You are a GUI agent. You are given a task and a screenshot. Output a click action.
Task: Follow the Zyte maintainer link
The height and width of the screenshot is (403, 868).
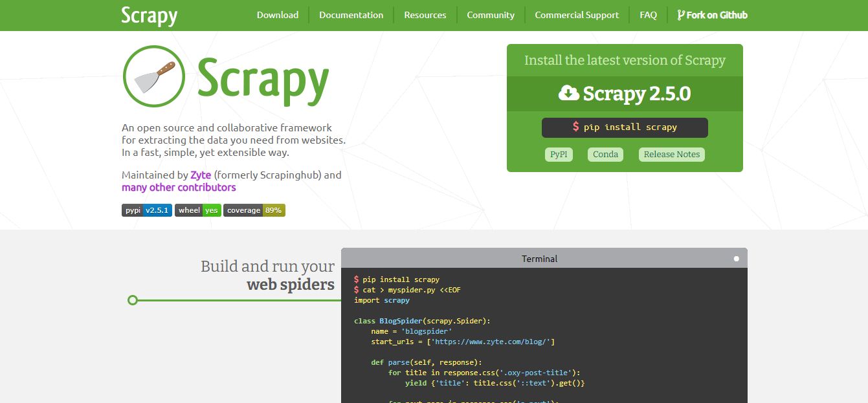(x=201, y=175)
